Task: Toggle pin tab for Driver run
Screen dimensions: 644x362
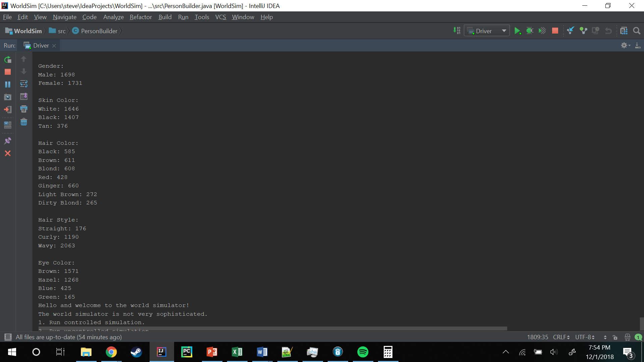Action: 8,141
